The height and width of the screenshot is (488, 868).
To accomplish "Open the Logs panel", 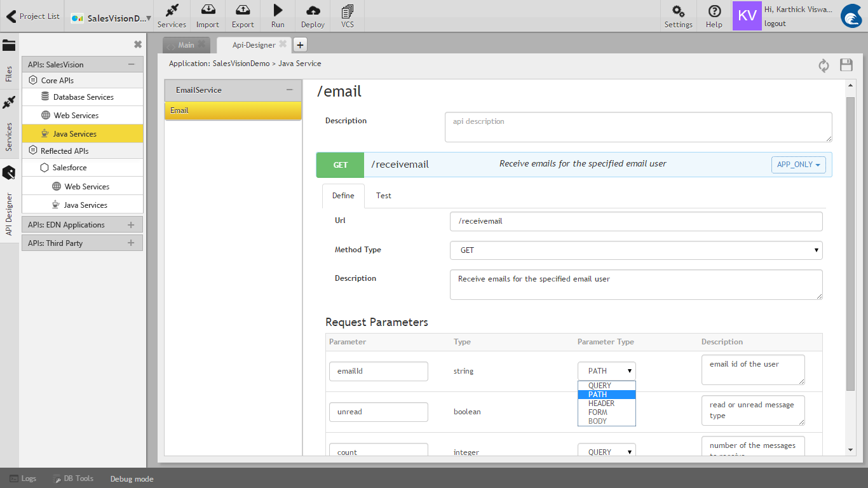I will click(x=23, y=478).
